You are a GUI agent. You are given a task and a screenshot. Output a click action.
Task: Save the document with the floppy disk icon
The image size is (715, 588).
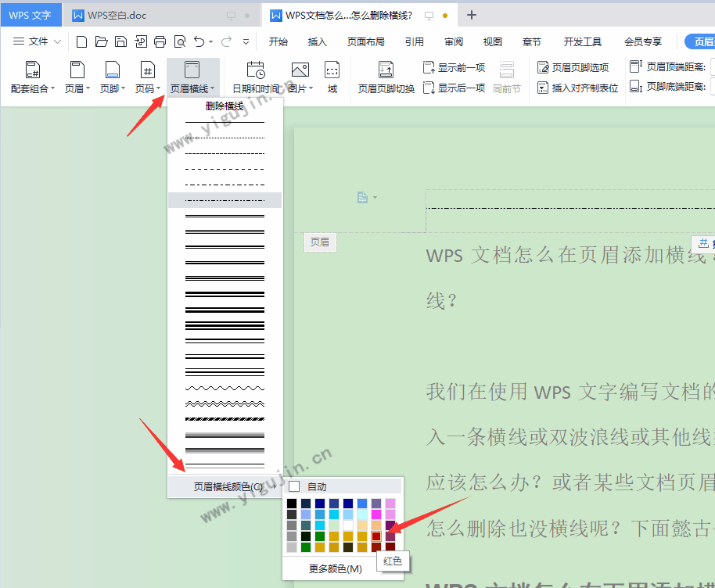pyautogui.click(x=120, y=42)
